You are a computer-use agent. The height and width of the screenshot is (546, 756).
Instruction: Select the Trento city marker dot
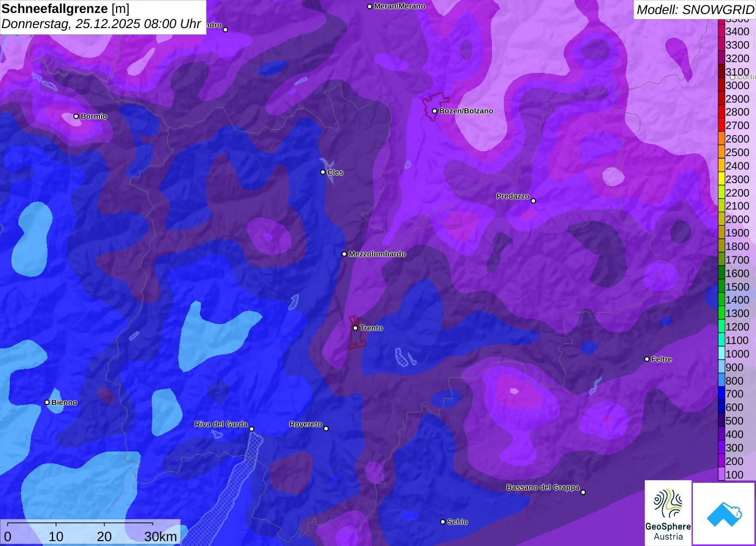[x=355, y=328]
